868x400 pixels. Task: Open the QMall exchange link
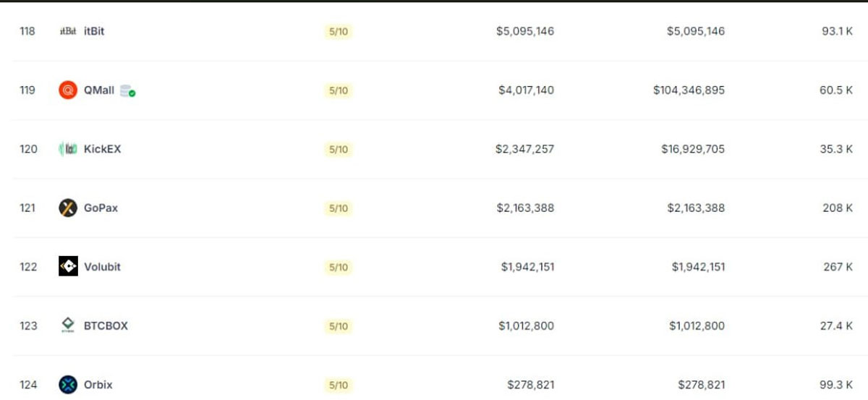(x=99, y=90)
